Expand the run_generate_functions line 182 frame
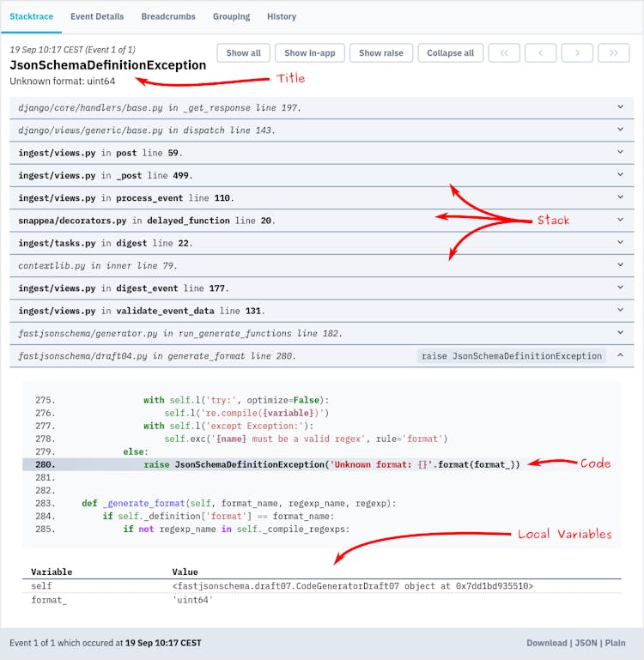This screenshot has height=660, width=644. click(x=620, y=333)
